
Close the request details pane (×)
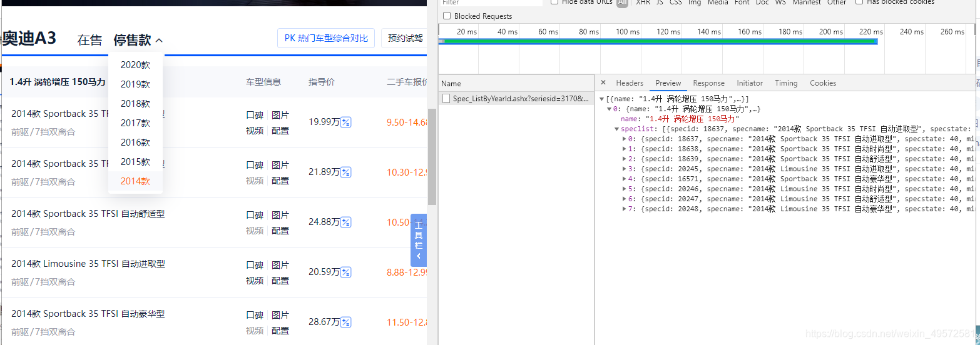coord(603,83)
